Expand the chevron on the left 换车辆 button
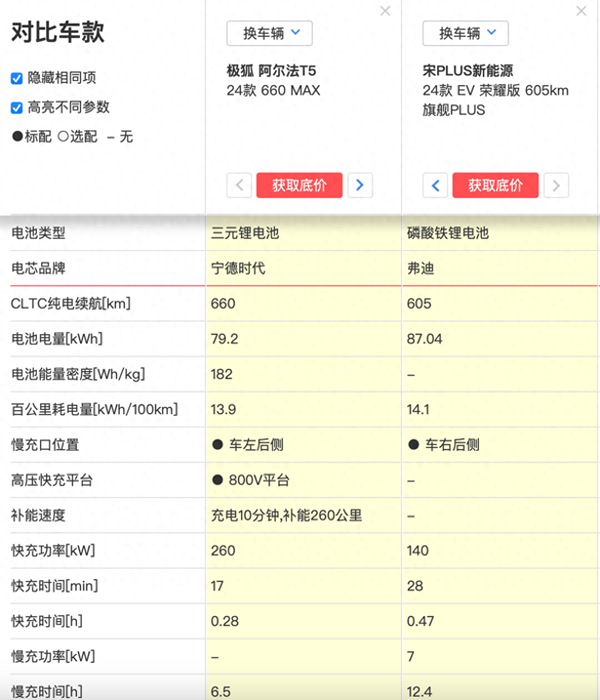This screenshot has height=700, width=600. 295,33
